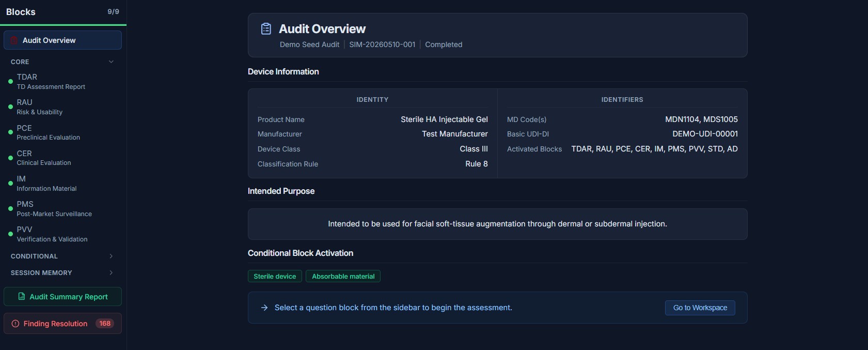The height and width of the screenshot is (350, 868).
Task: Open the TDAR TD Assessment Report block
Action: click(62, 82)
